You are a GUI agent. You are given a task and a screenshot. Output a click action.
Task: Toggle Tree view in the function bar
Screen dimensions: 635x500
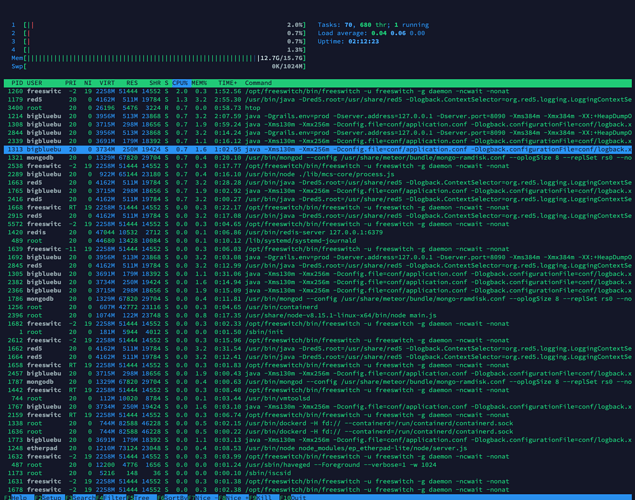(142, 497)
